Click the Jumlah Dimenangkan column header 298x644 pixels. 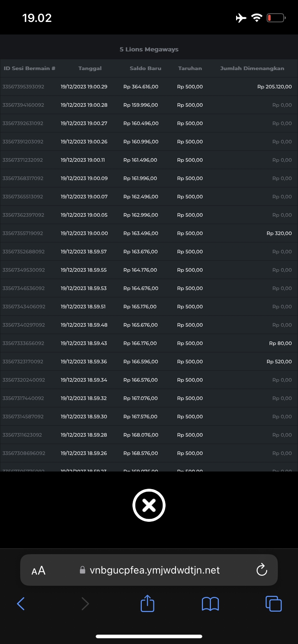[x=252, y=68]
